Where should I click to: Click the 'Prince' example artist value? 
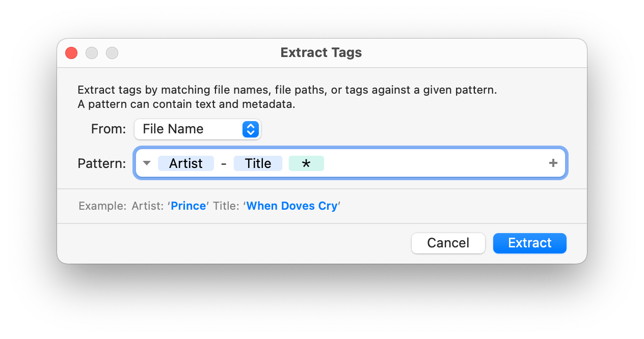pyautogui.click(x=189, y=206)
